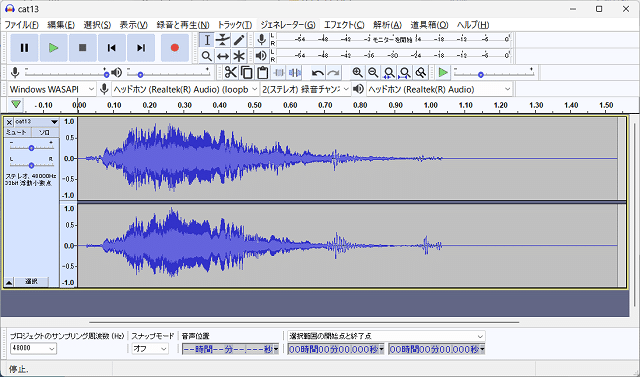Click the playback meter speaker icon
640x377 pixels.
(261, 55)
